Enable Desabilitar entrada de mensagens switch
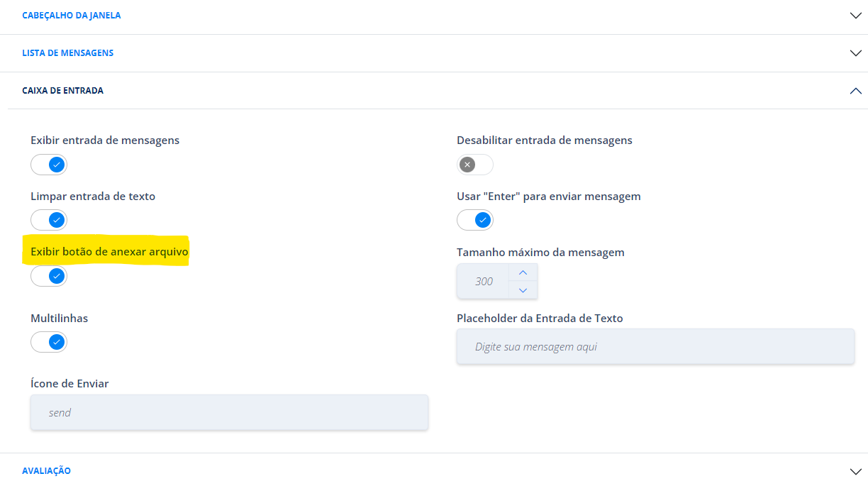Image resolution: width=868 pixels, height=486 pixels. pos(475,165)
